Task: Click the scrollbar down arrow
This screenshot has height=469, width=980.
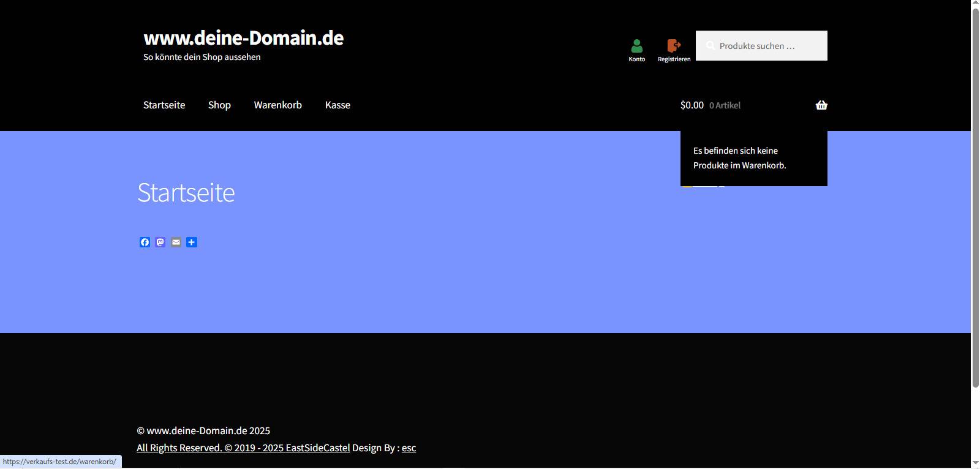Action: [975, 463]
